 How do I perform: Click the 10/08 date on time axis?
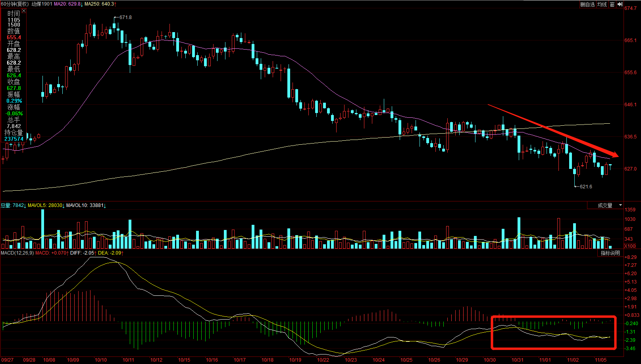tap(49, 360)
